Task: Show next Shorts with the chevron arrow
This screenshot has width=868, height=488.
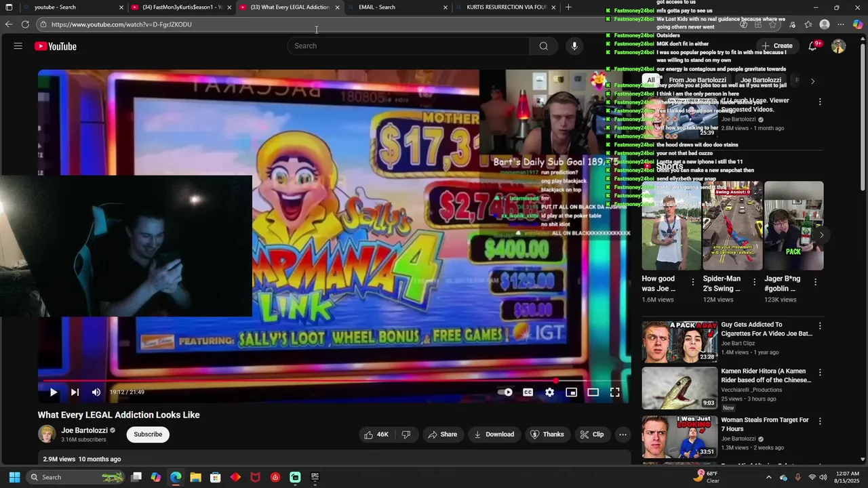Action: click(821, 235)
